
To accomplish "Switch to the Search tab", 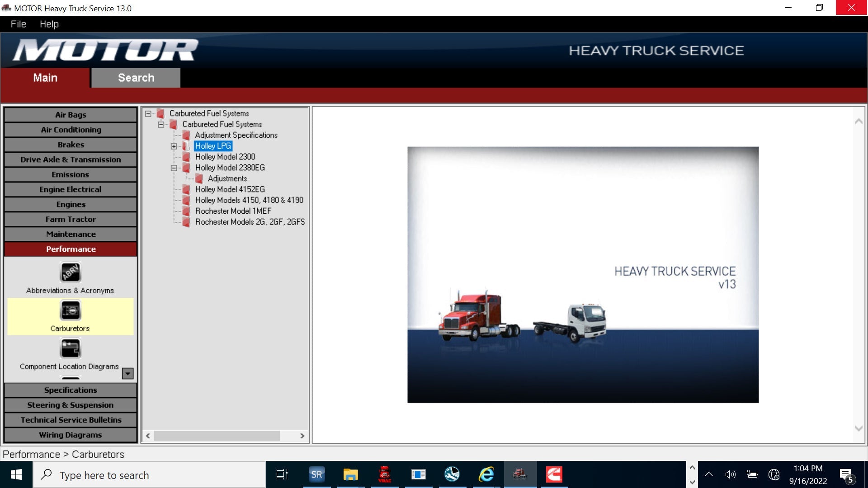I will tap(136, 78).
